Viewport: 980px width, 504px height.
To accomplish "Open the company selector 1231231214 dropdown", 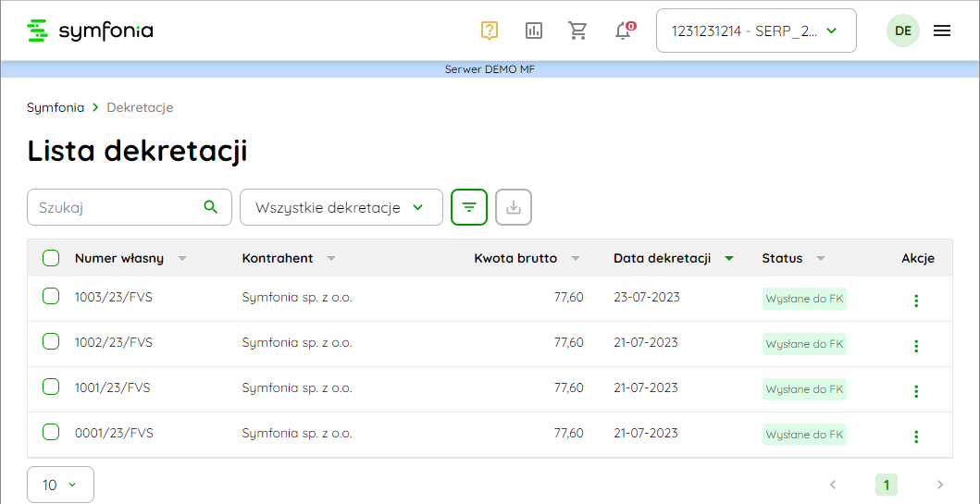I will [x=756, y=31].
